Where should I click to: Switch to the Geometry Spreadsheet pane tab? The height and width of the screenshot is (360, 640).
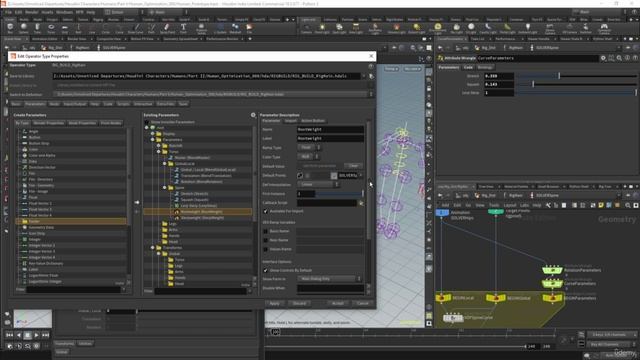click(180, 39)
